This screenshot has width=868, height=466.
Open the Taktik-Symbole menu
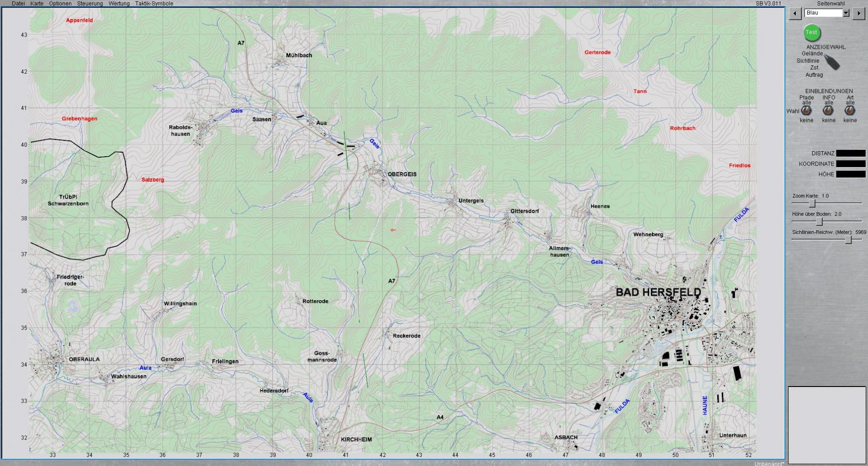[x=154, y=4]
